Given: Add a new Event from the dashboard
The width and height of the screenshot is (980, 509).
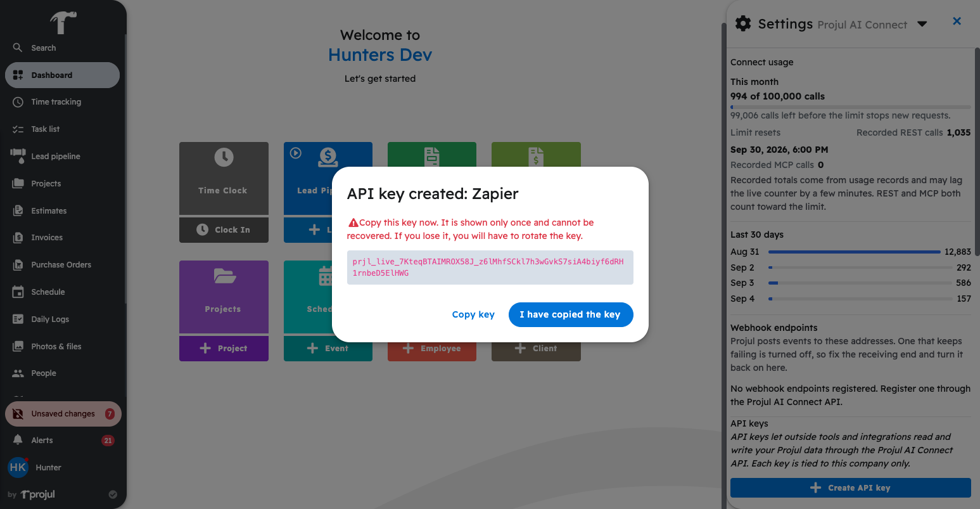Looking at the screenshot, I should 328,349.
